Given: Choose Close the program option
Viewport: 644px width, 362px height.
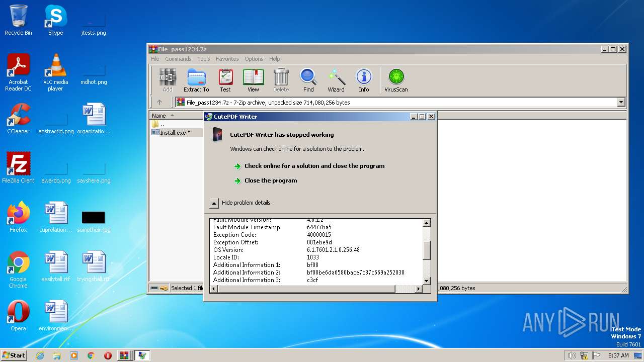Looking at the screenshot, I should [x=271, y=180].
